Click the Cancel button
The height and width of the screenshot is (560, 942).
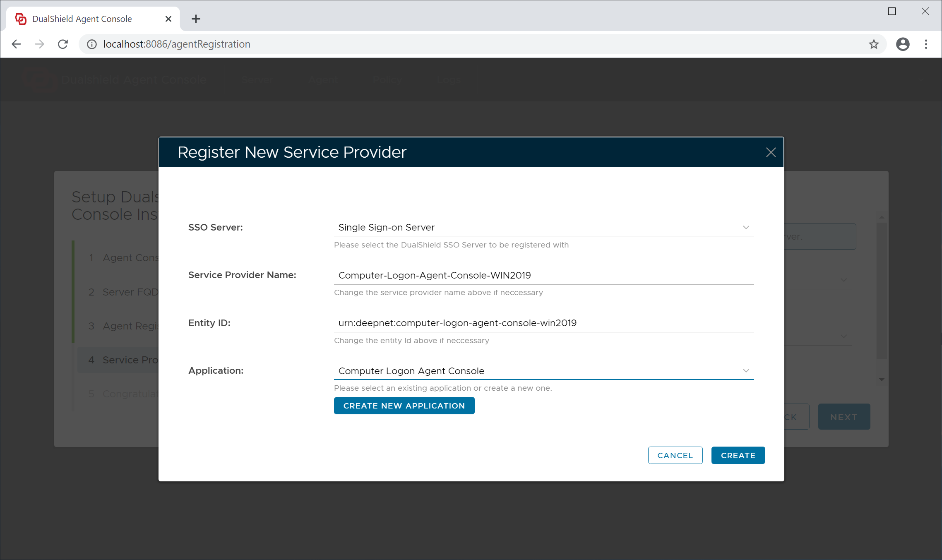click(x=675, y=455)
